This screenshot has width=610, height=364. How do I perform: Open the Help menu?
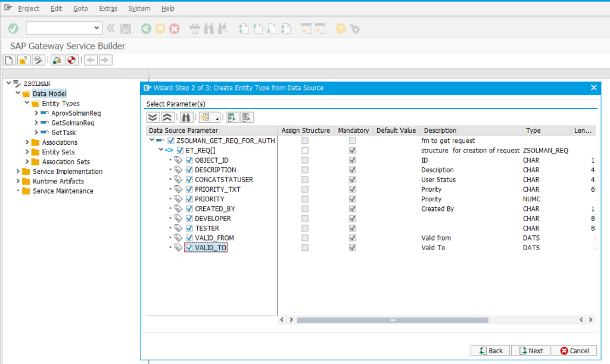click(x=167, y=8)
